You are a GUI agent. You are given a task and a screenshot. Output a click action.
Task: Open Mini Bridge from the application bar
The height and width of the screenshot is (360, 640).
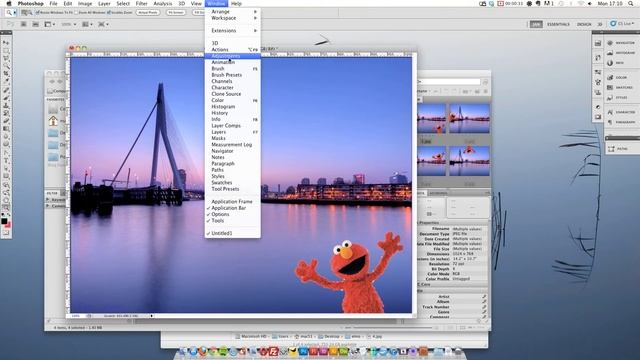36,24
